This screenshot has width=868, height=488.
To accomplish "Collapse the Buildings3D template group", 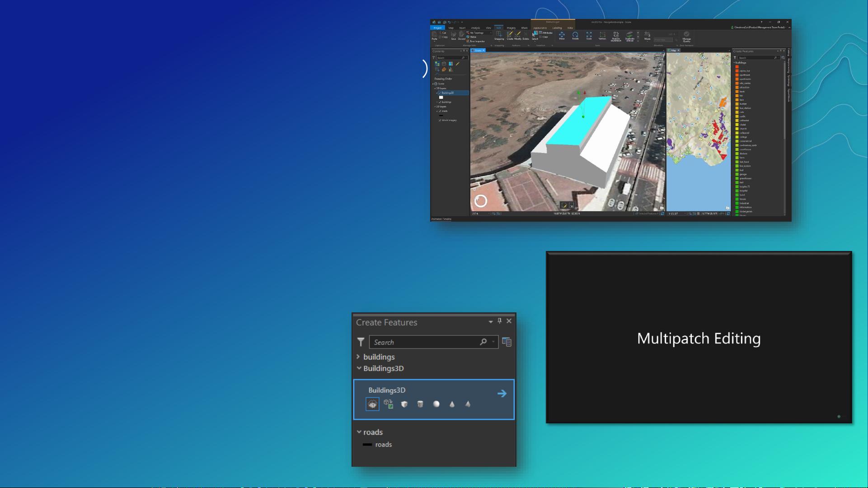I will coord(359,368).
